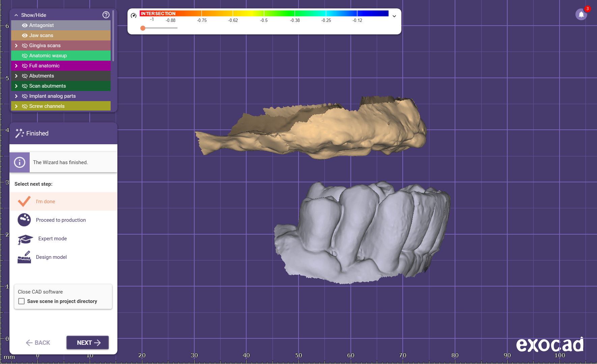Click the Proceed to production icon
597x364 pixels.
(24, 220)
